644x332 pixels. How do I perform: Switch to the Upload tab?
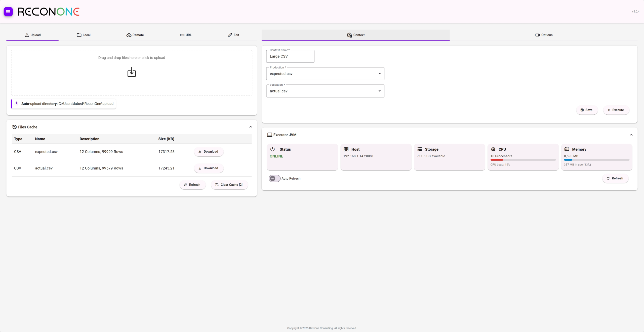(32, 35)
